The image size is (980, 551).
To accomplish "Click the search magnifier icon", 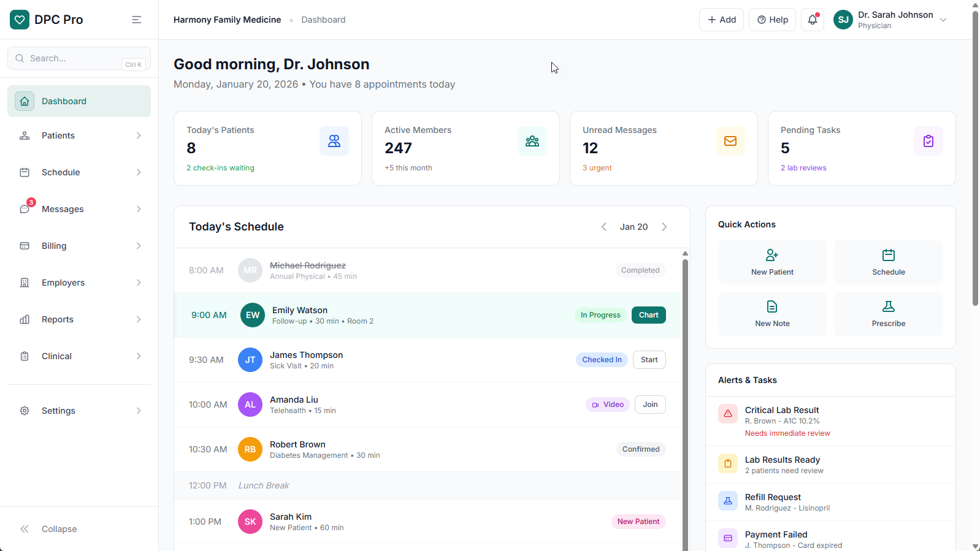I will point(20,58).
